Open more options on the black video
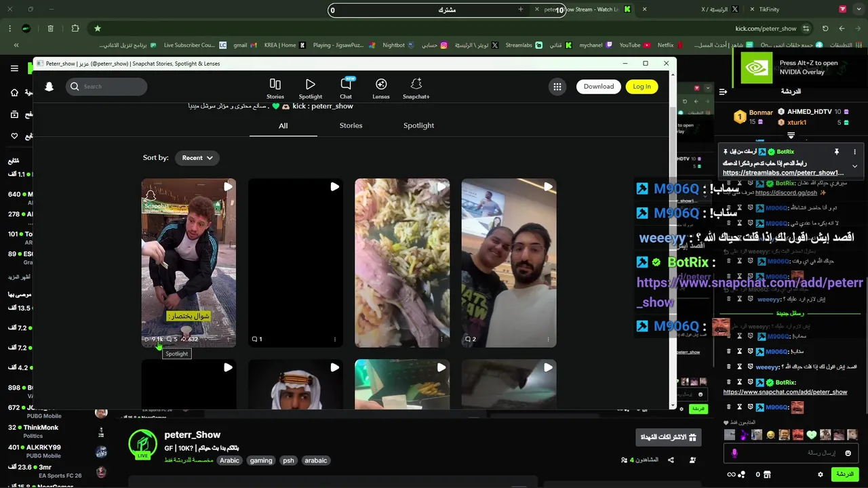The width and height of the screenshot is (868, 488). 335,339
